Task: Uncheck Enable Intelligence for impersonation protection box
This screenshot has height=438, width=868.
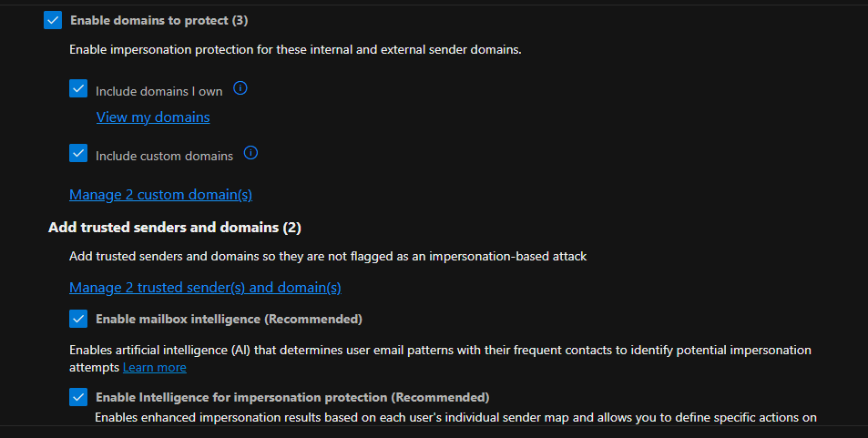Action: (x=78, y=397)
